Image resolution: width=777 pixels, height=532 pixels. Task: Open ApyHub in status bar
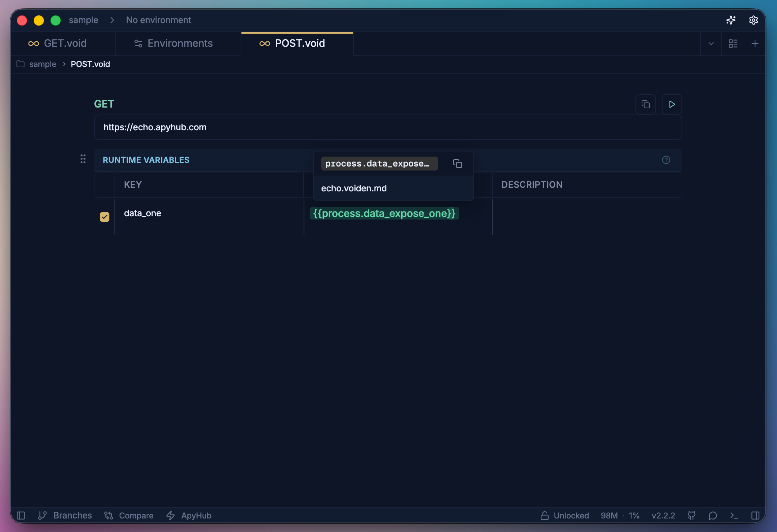(189, 516)
